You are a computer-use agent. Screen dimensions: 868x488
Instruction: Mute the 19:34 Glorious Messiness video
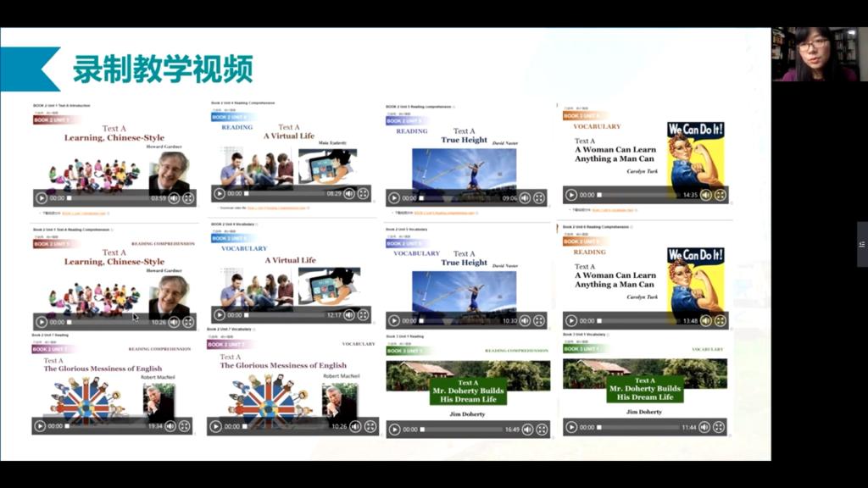click(170, 426)
